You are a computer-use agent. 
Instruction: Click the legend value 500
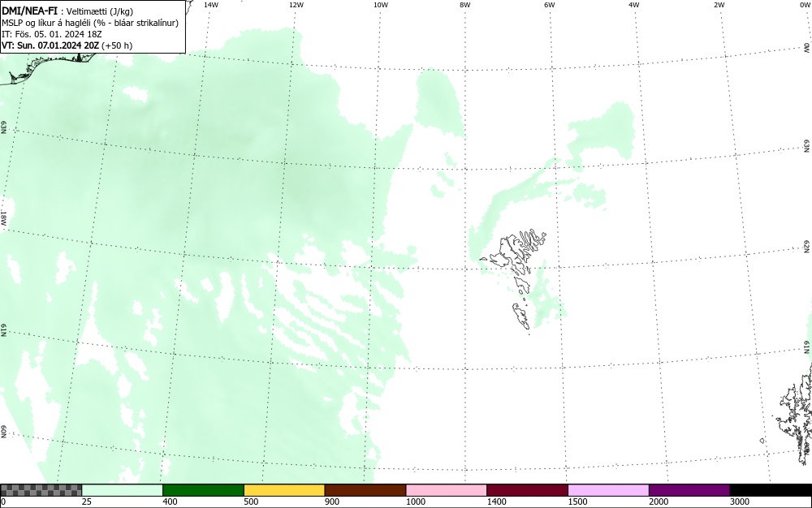pyautogui.click(x=251, y=502)
